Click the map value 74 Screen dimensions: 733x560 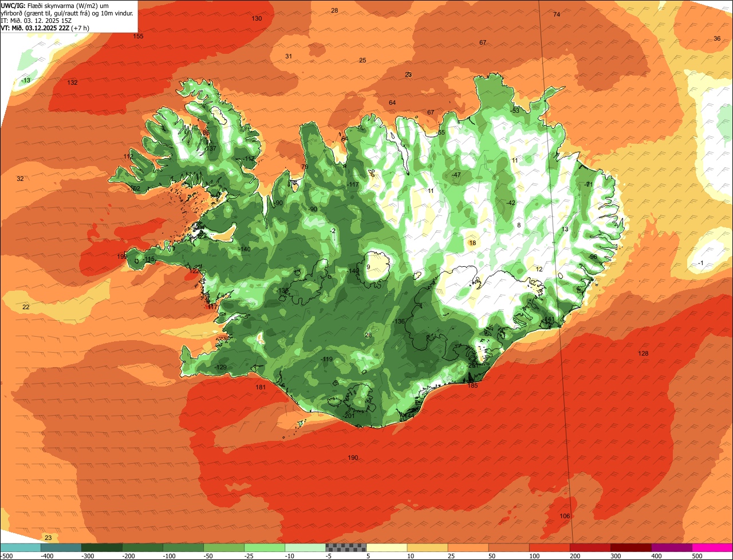click(x=557, y=14)
